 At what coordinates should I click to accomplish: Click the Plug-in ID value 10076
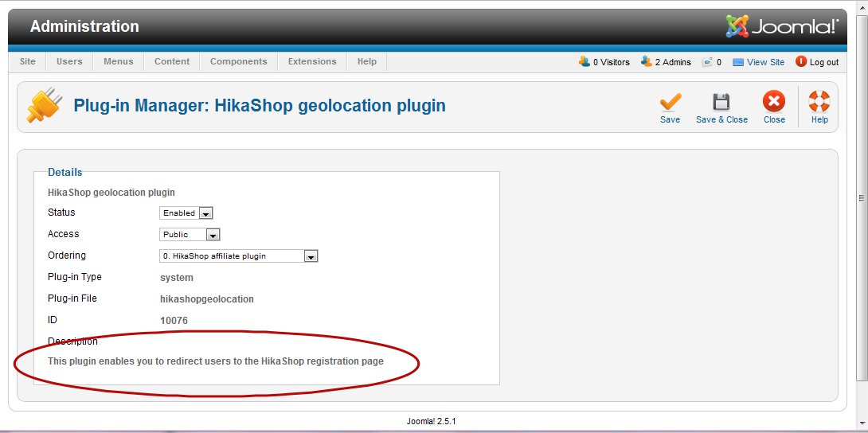pyautogui.click(x=174, y=320)
